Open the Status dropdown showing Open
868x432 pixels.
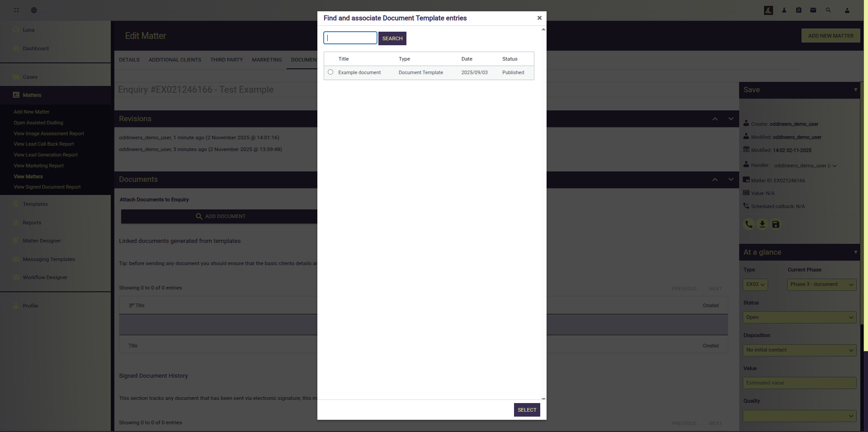pyautogui.click(x=799, y=318)
